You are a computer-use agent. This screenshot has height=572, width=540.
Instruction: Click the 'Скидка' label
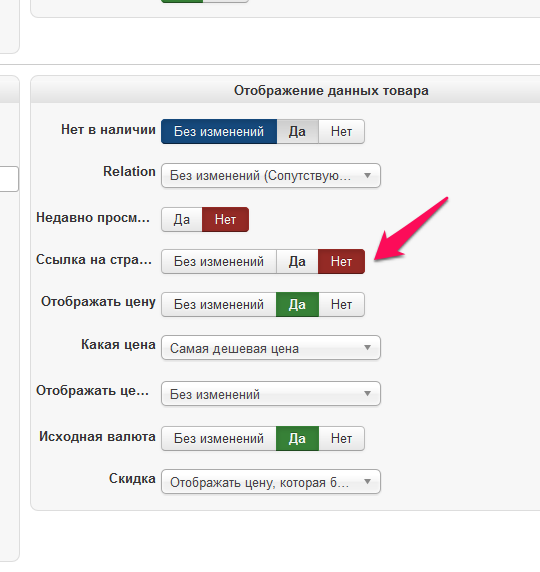[132, 479]
